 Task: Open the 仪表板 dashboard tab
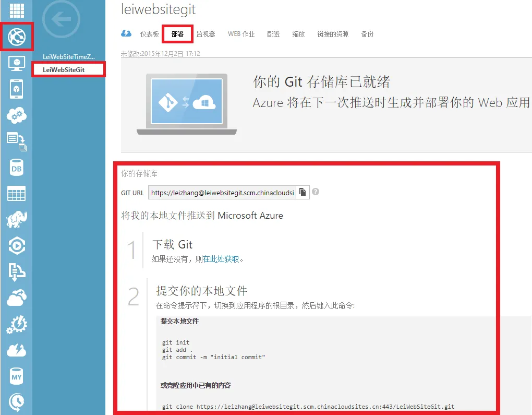click(x=149, y=34)
